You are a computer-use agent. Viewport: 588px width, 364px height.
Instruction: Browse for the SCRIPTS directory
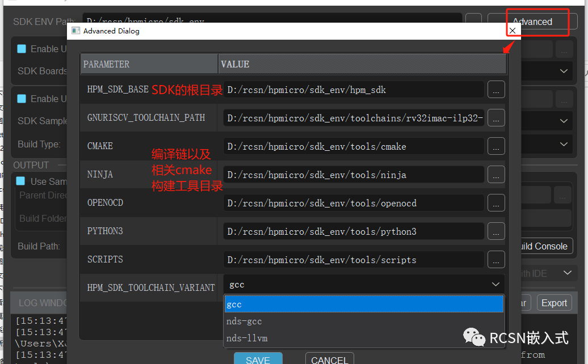point(495,260)
